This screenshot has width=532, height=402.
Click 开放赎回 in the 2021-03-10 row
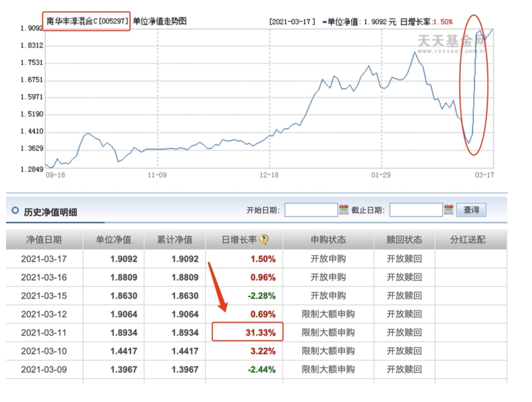[x=404, y=351]
